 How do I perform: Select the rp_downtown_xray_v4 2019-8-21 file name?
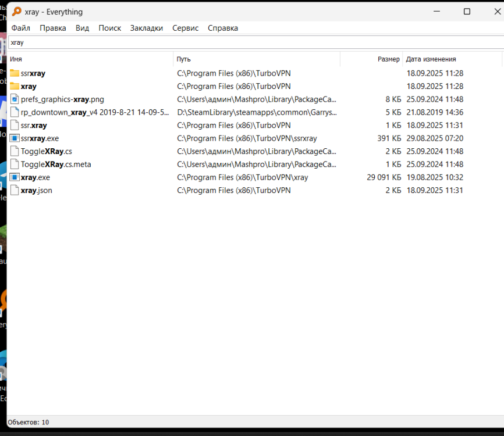pos(95,112)
